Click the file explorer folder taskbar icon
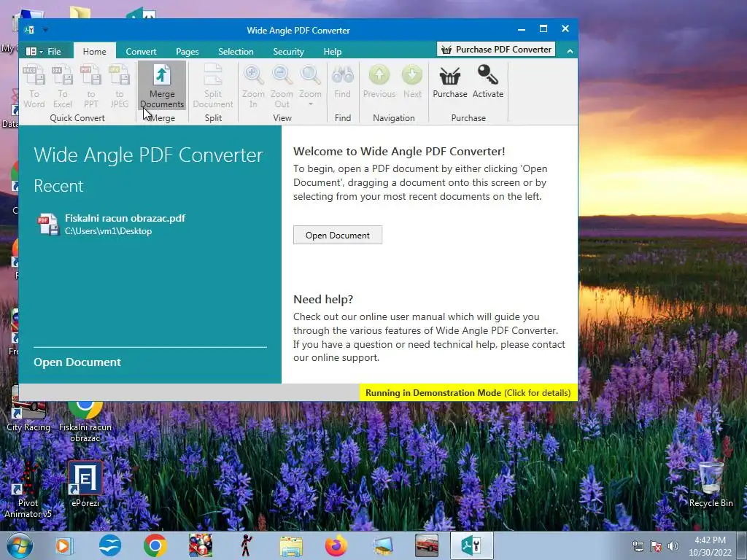 pos(291,546)
